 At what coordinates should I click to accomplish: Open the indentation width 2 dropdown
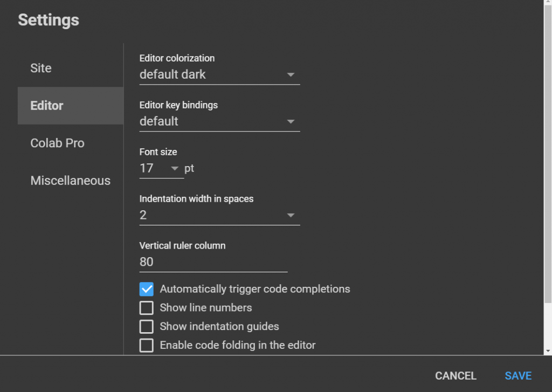tap(220, 215)
